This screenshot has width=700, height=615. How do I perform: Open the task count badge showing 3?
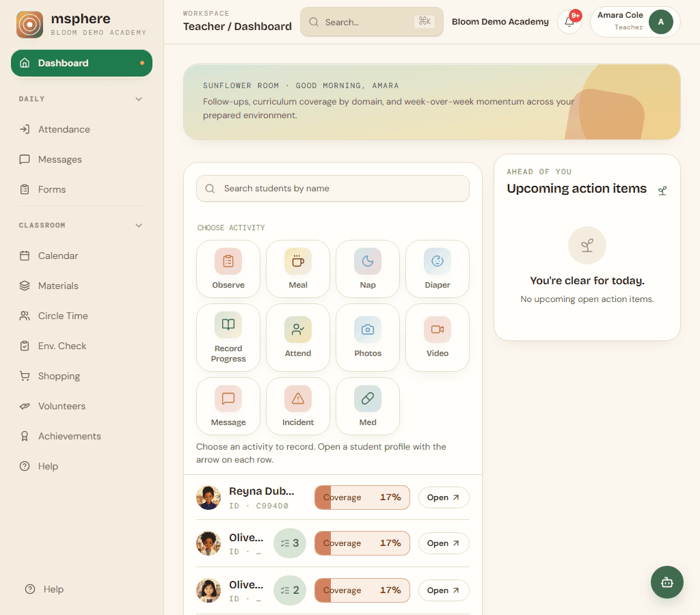point(290,543)
